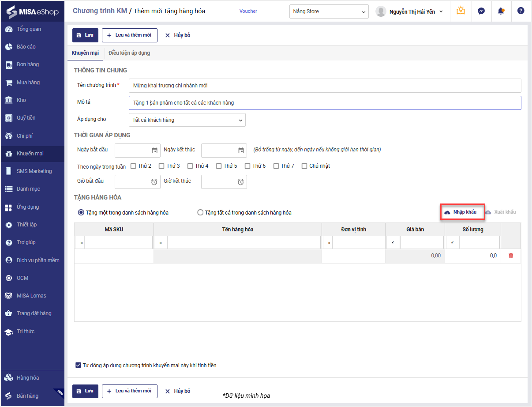Open Báo cáo in the sidebar
532x407 pixels.
[26, 46]
